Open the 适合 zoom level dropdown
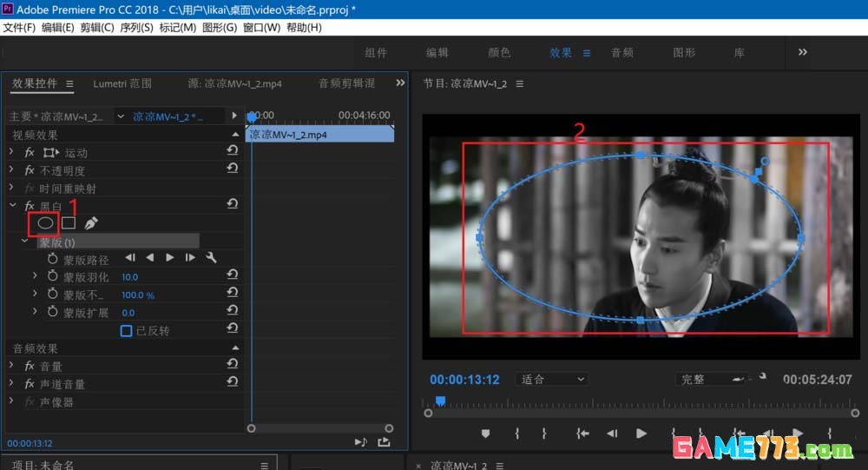This screenshot has width=868, height=470. click(x=552, y=379)
